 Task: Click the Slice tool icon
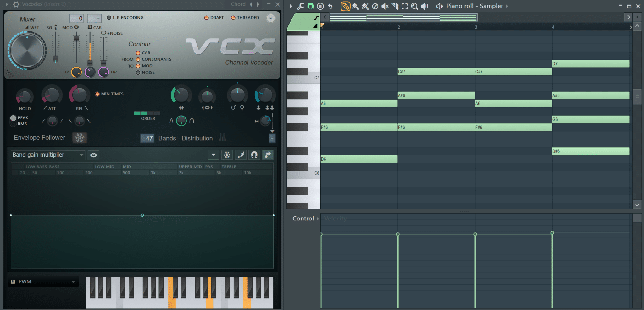click(395, 6)
